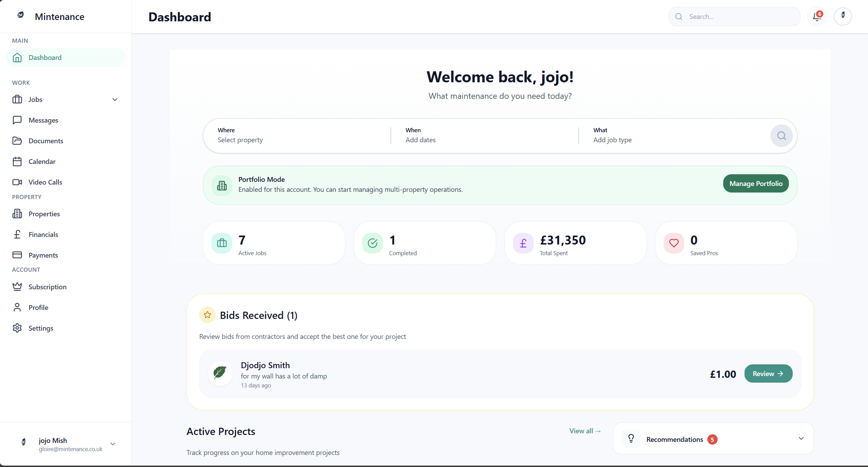The image size is (868, 467).
Task: Open Messages in the sidebar
Action: pyautogui.click(x=43, y=120)
